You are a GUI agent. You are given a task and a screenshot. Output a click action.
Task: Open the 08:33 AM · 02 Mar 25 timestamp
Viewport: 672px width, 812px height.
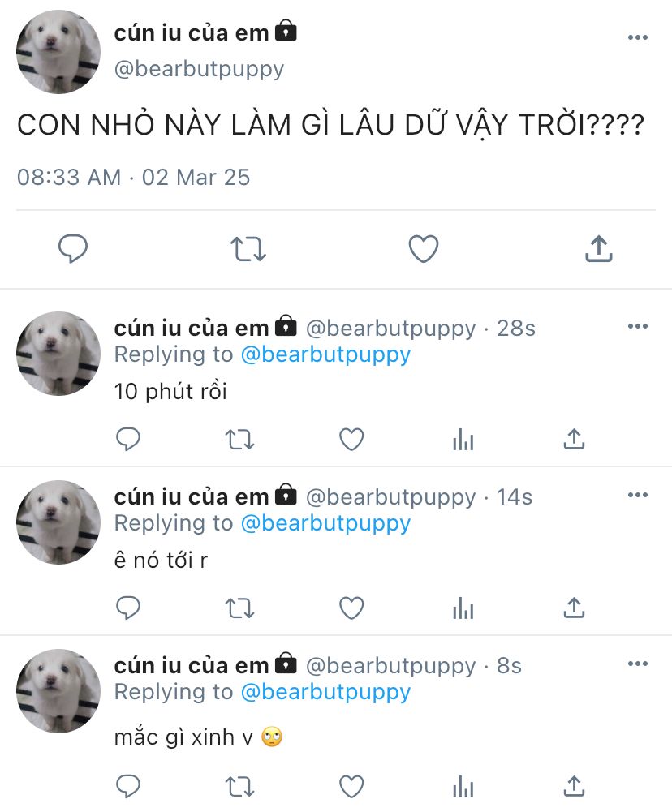click(134, 177)
